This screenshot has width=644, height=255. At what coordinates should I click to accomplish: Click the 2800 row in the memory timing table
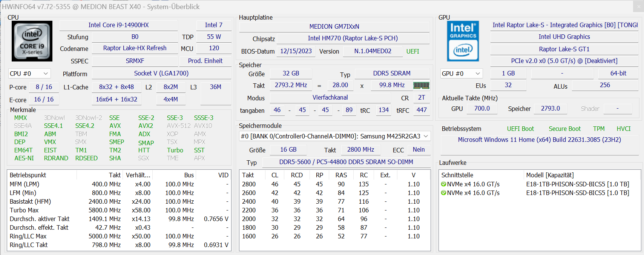click(x=334, y=184)
